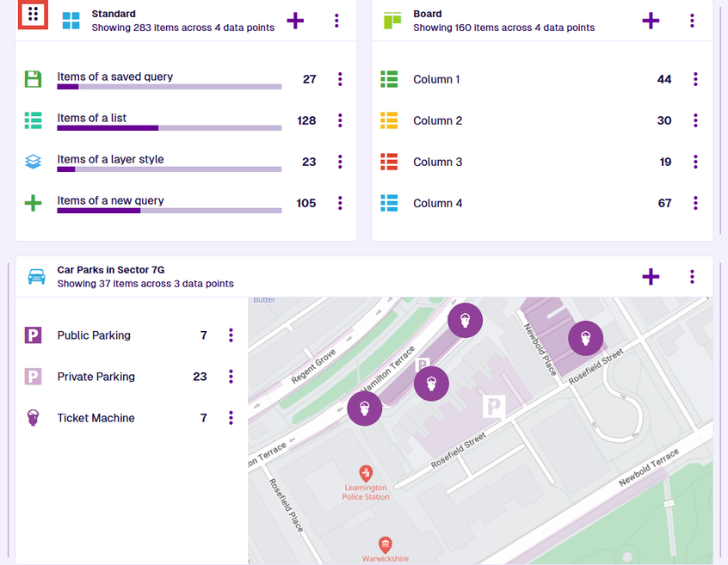
Task: Select Items of a new query row
Action: coord(110,201)
